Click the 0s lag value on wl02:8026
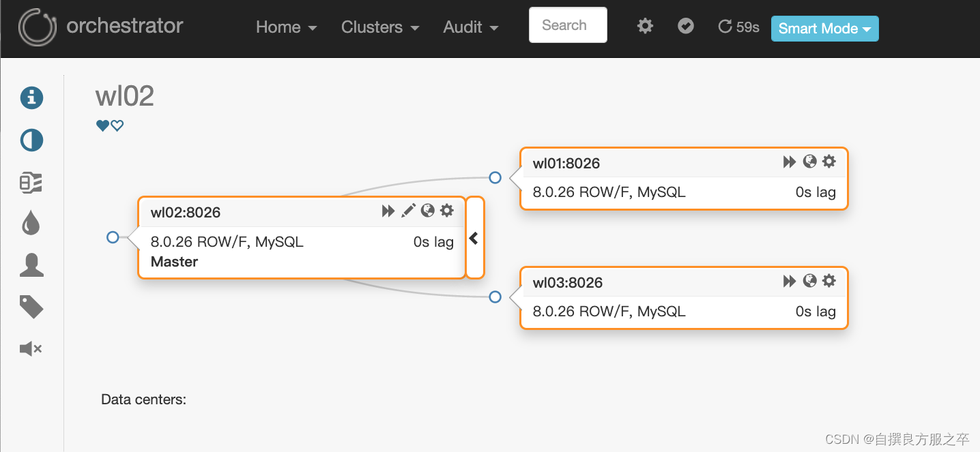The height and width of the screenshot is (452, 980). point(433,242)
